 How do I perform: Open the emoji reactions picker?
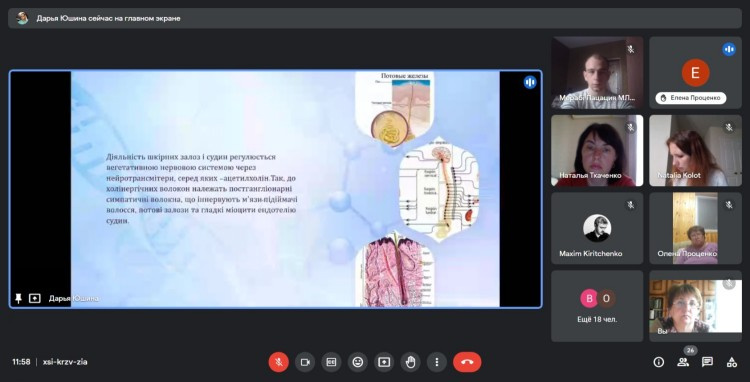(x=358, y=362)
